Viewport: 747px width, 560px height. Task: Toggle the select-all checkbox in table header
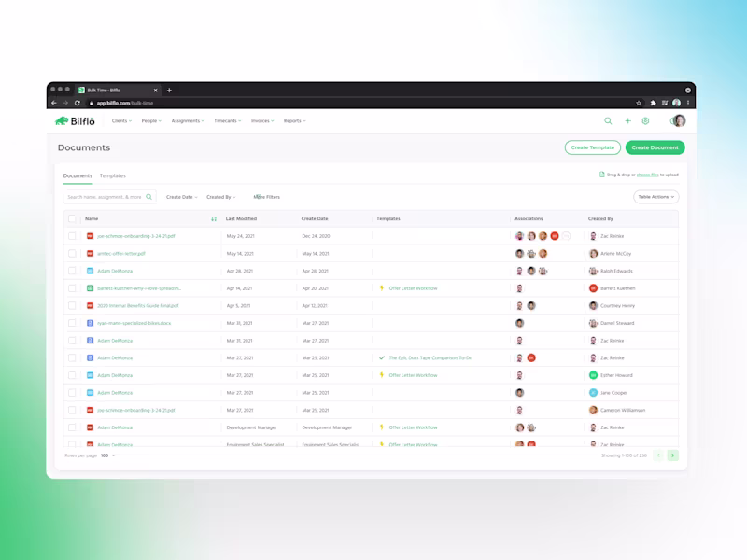pyautogui.click(x=72, y=218)
